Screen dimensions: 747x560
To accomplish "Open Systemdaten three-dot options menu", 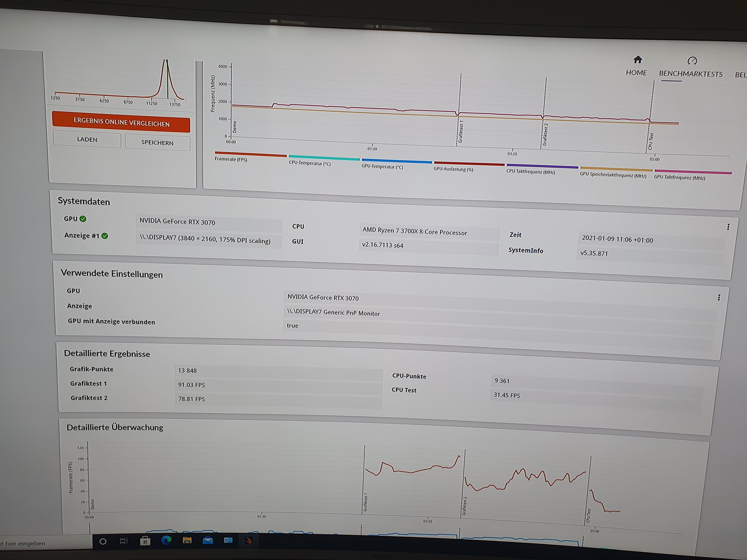I will pos(728,227).
